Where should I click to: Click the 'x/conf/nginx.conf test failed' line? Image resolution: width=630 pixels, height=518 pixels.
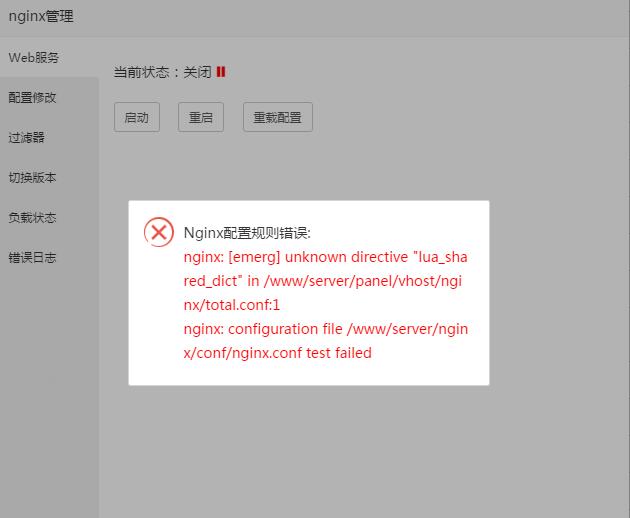(278, 353)
